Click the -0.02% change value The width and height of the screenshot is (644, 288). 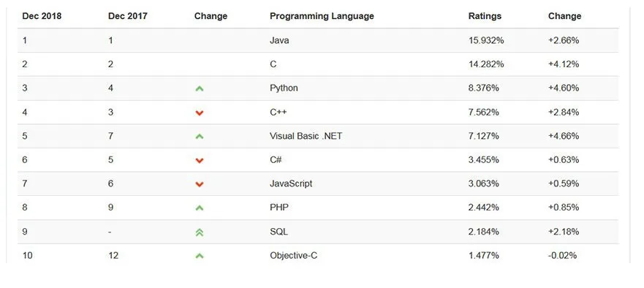pos(562,256)
